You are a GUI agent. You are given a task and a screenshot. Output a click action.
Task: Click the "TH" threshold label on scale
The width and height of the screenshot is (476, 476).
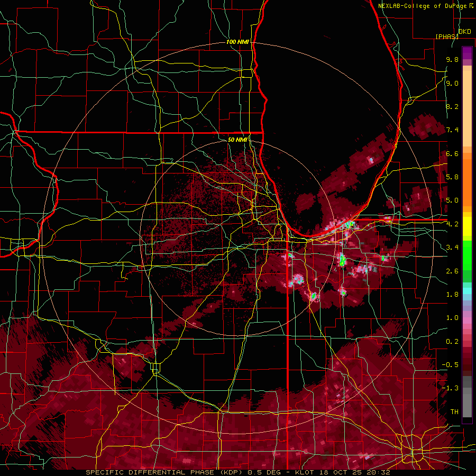click(454, 412)
